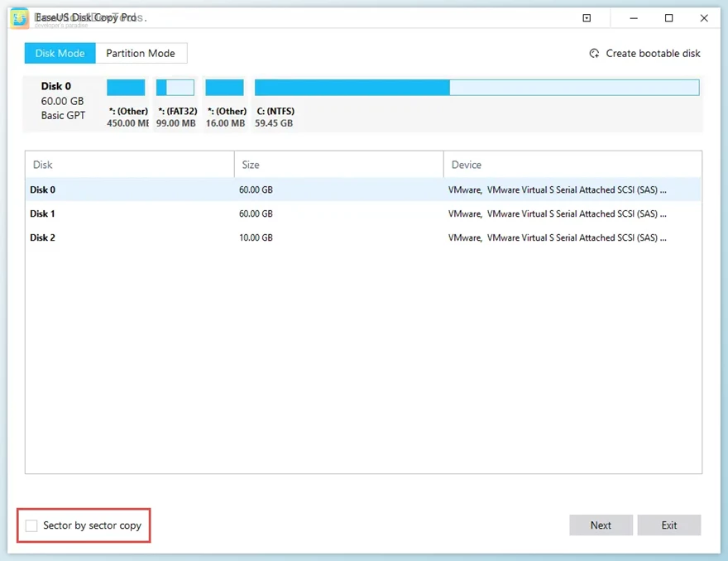The width and height of the screenshot is (728, 561).
Task: Click the dropdown-box icon on the title bar
Action: tap(586, 17)
